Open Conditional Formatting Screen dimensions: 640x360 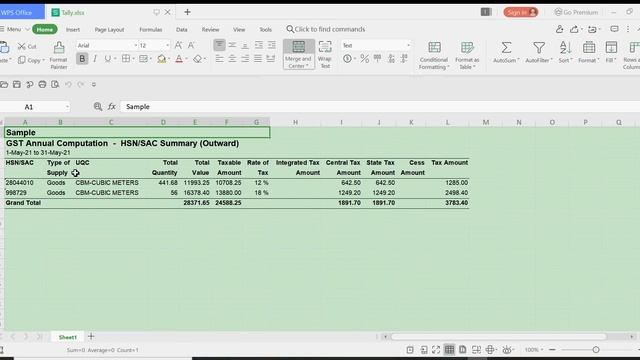click(434, 55)
